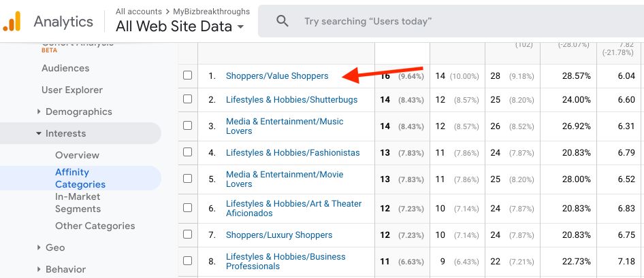The width and height of the screenshot is (644, 278).
Task: Click the 6.52 value in Movie Lovers row
Action: (x=626, y=179)
